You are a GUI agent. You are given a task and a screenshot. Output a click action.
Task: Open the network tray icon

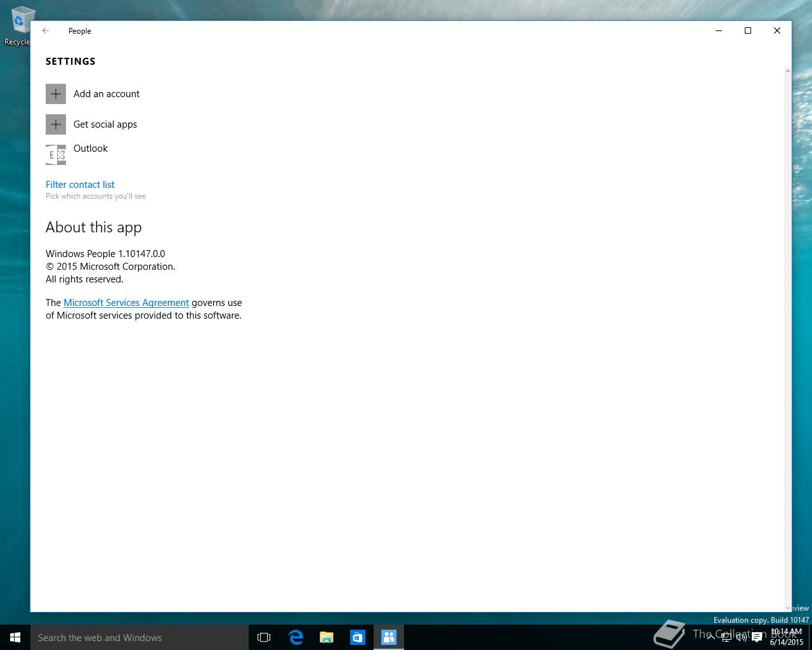pyautogui.click(x=726, y=637)
